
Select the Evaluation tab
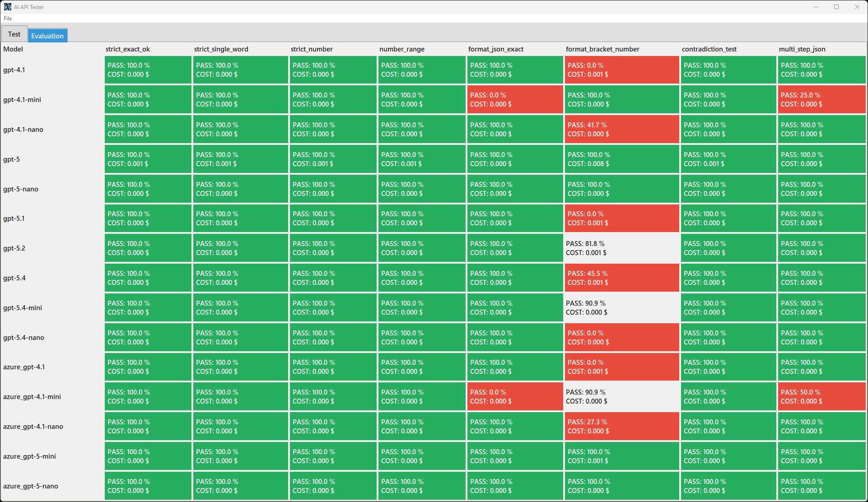pos(47,36)
